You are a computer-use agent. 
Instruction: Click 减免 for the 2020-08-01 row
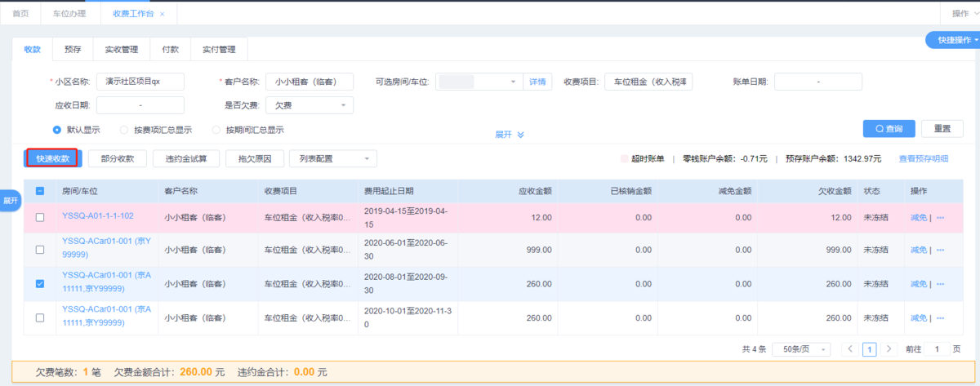point(919,284)
